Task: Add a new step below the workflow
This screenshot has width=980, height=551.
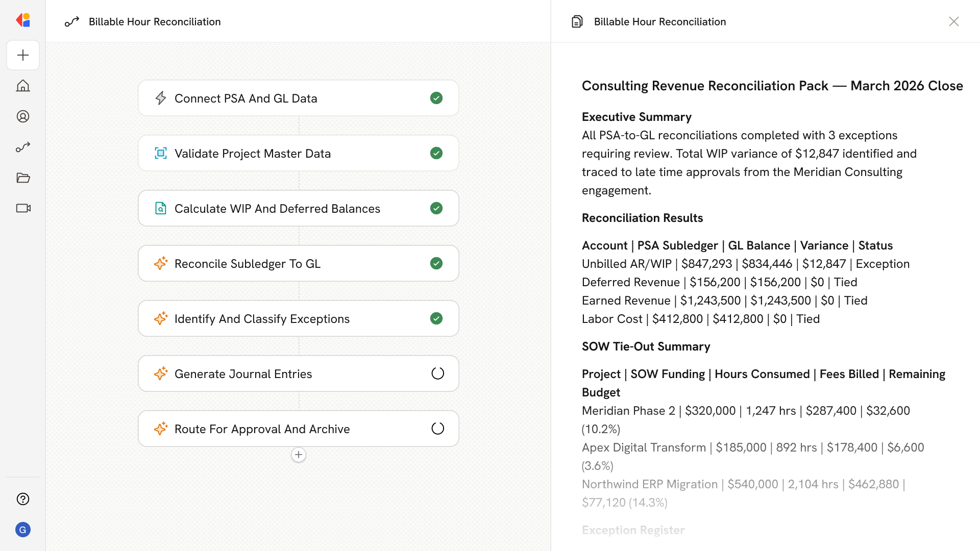Action: [299, 455]
